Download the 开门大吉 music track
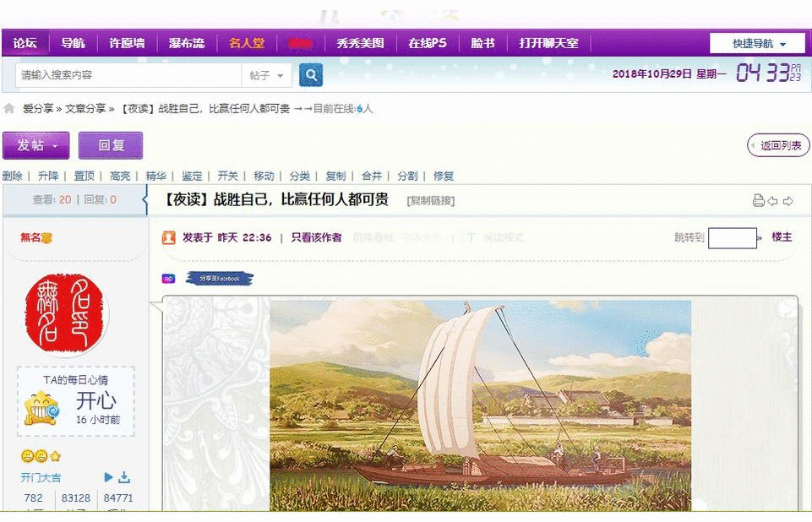Viewport: 812px width, 522px height. point(124,477)
